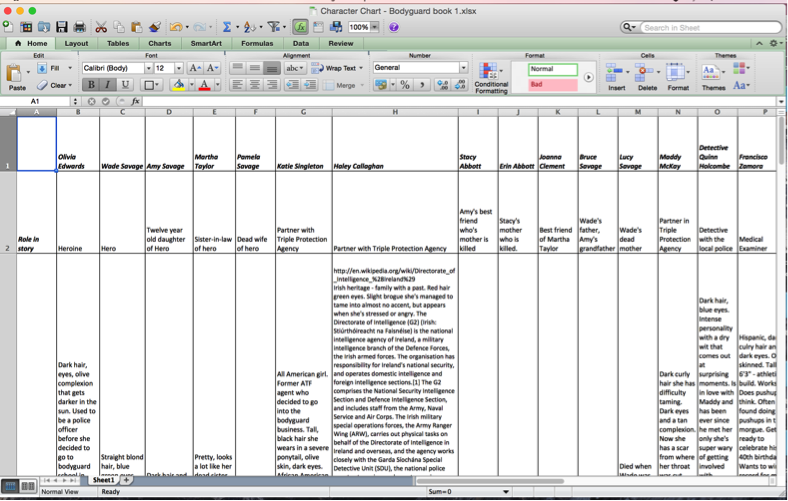Align cell content to top
Viewport: 788px width, 501px height.
pyautogui.click(x=237, y=68)
